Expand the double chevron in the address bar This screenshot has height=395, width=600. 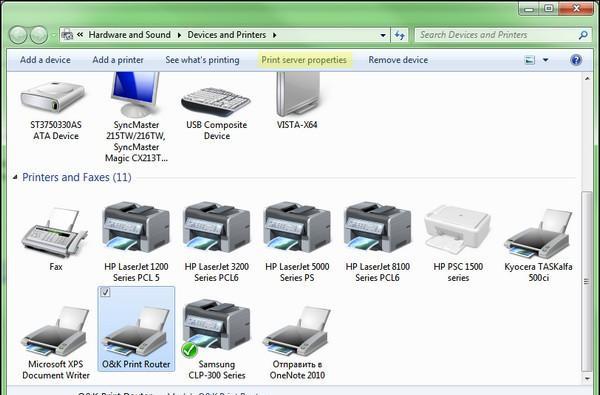tap(80, 35)
